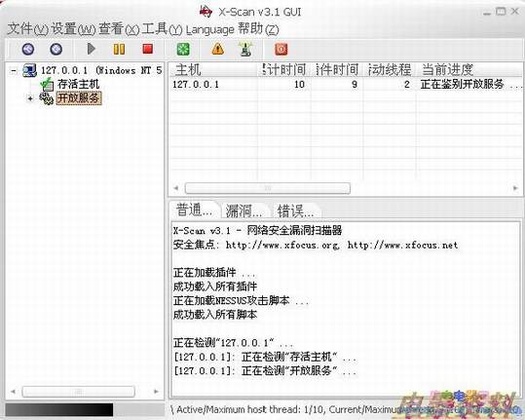Image resolution: width=525 pixels, height=420 pixels.
Task: Start the scan with the play button
Action: [x=91, y=49]
